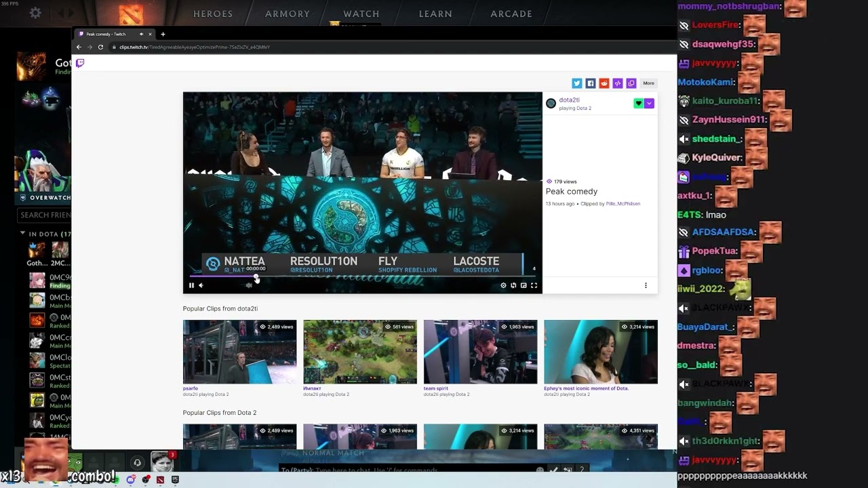Viewport: 868px width, 488px height.
Task: Open clip player settings gear
Action: coord(503,285)
